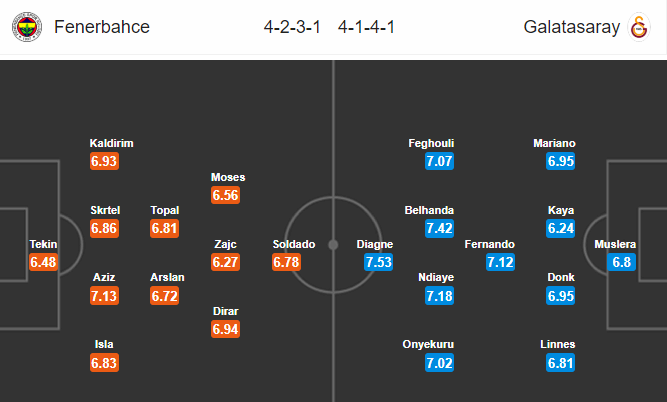The width and height of the screenshot is (667, 402).
Task: Select player name Onyekuru
Action: (428, 344)
